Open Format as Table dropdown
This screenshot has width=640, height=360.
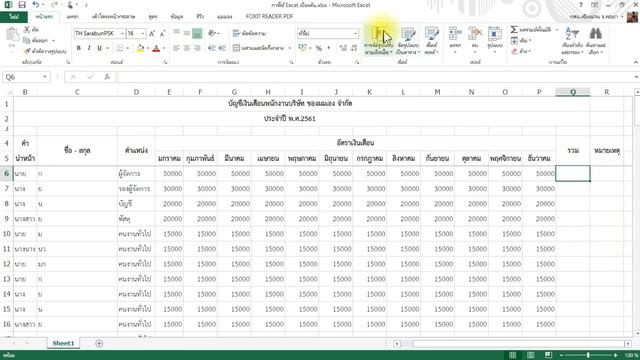pos(408,41)
